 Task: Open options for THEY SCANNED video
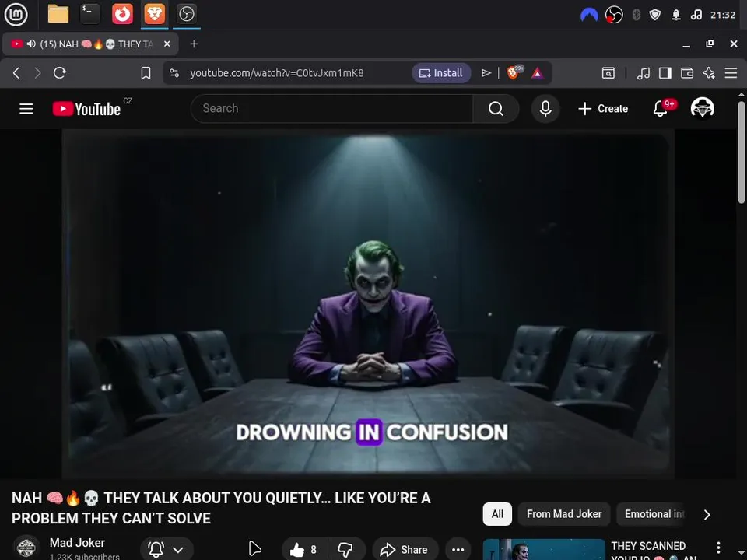tap(718, 548)
